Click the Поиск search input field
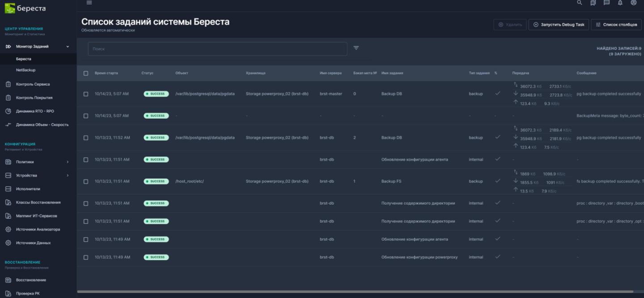 [x=217, y=49]
